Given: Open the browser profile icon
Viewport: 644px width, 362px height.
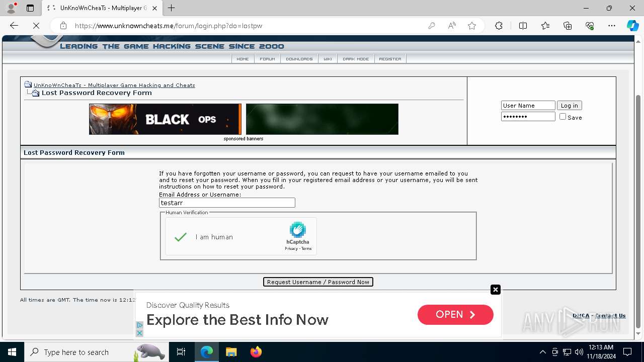Looking at the screenshot, I should click(11, 8).
